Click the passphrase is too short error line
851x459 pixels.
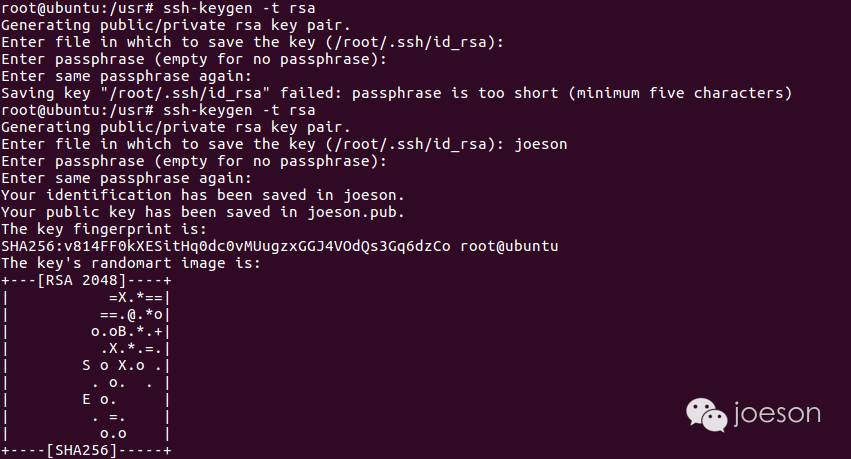point(396,93)
